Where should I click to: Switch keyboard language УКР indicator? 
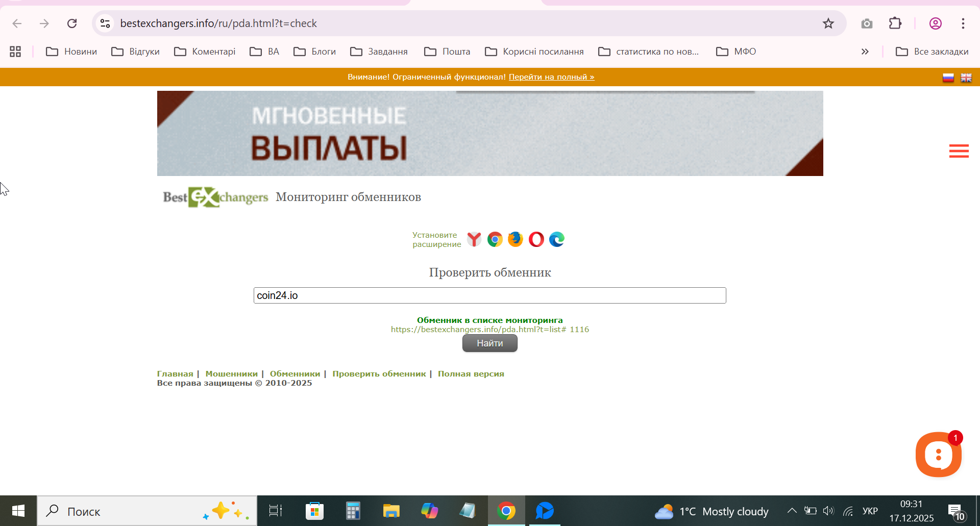tap(870, 511)
